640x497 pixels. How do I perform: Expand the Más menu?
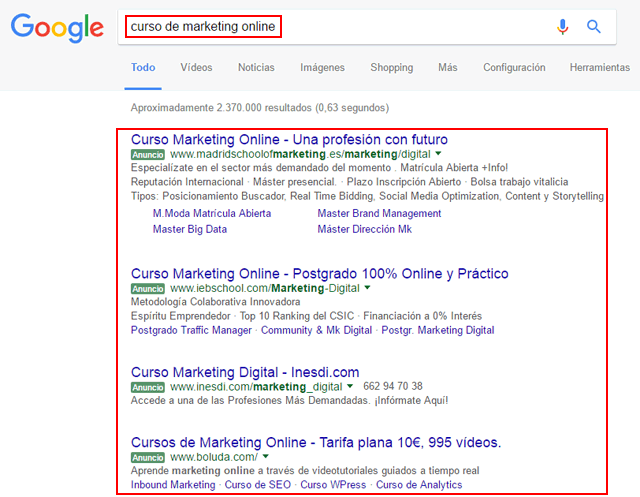click(x=448, y=67)
